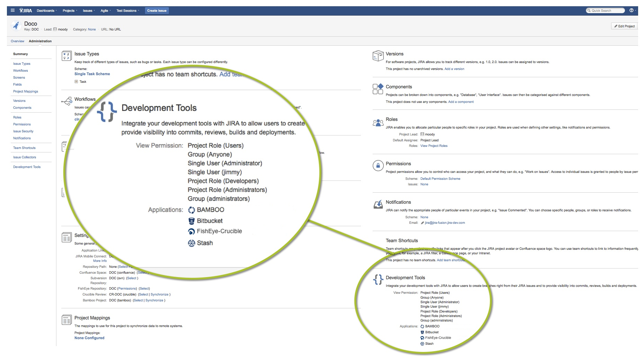644x361 pixels.
Task: Click the More Info link
Action: (x=100, y=261)
